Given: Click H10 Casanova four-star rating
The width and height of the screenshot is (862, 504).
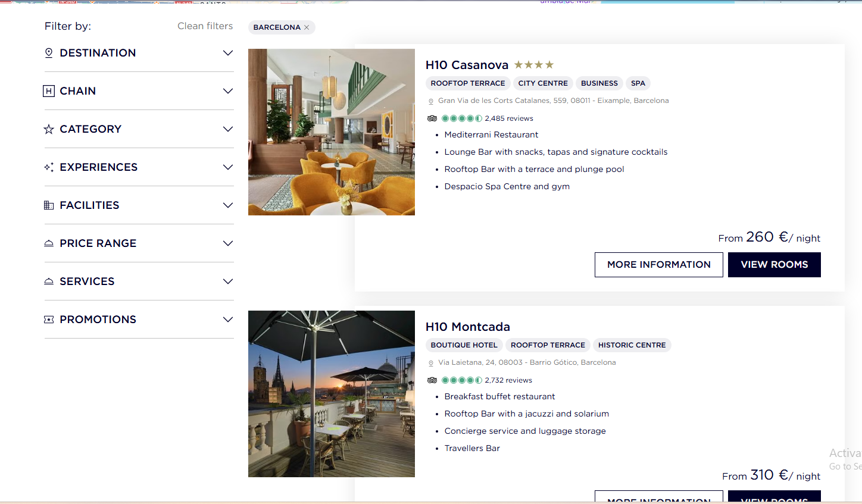Looking at the screenshot, I should click(x=534, y=65).
